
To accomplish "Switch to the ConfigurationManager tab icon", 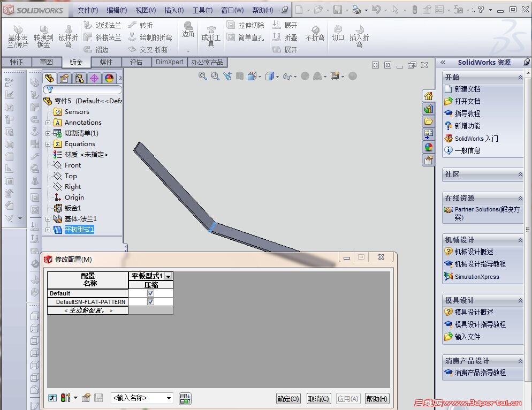I will pyautogui.click(x=79, y=79).
